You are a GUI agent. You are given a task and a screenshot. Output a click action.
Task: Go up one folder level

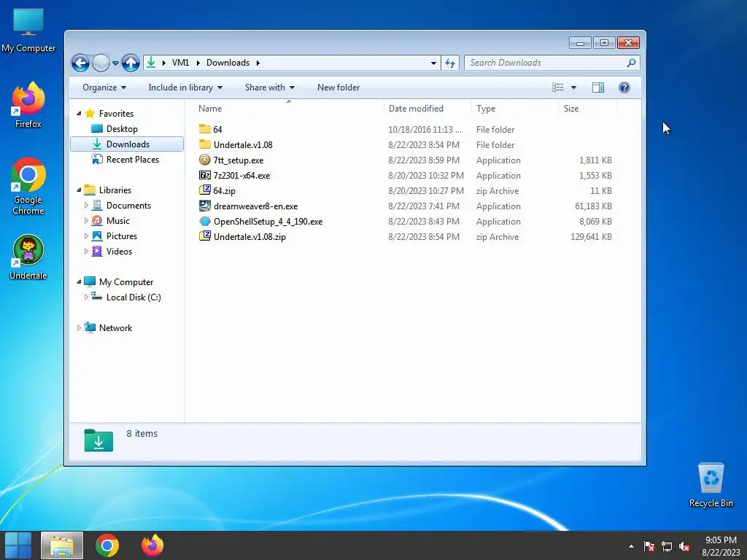[131, 63]
